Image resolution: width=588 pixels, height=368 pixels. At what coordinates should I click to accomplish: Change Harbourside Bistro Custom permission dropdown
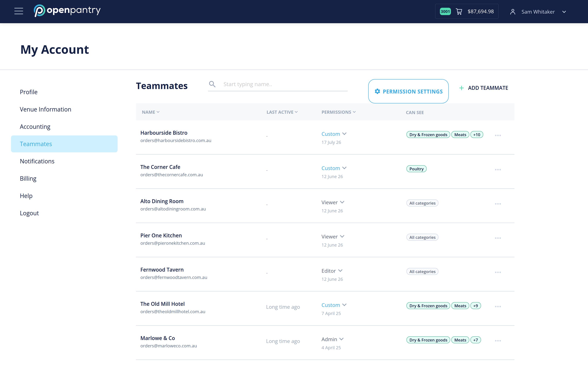point(334,134)
